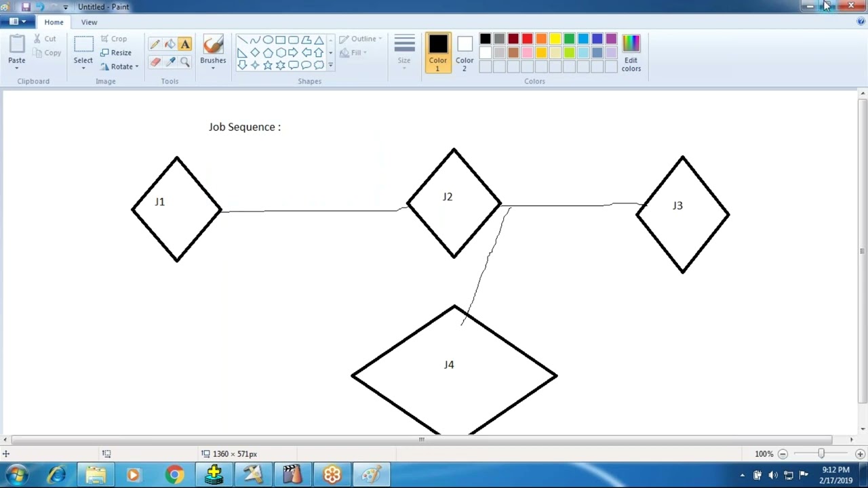Viewport: 868px width, 488px height.
Task: Choose the Right triangle shape
Action: (x=242, y=52)
